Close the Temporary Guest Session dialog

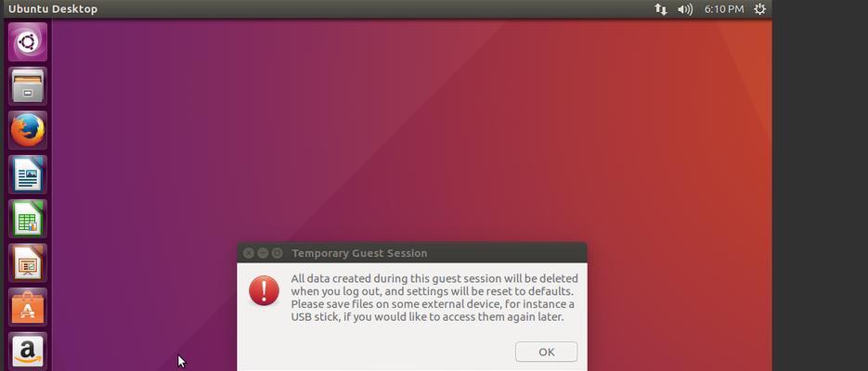[249, 253]
